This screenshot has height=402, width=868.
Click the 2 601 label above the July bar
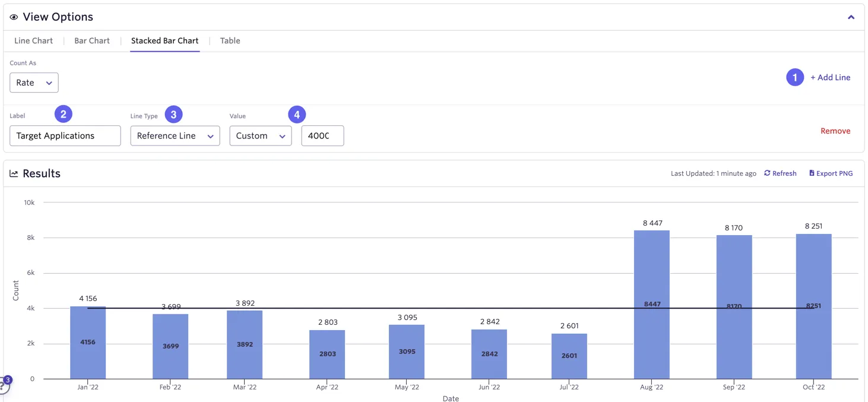[x=569, y=326]
